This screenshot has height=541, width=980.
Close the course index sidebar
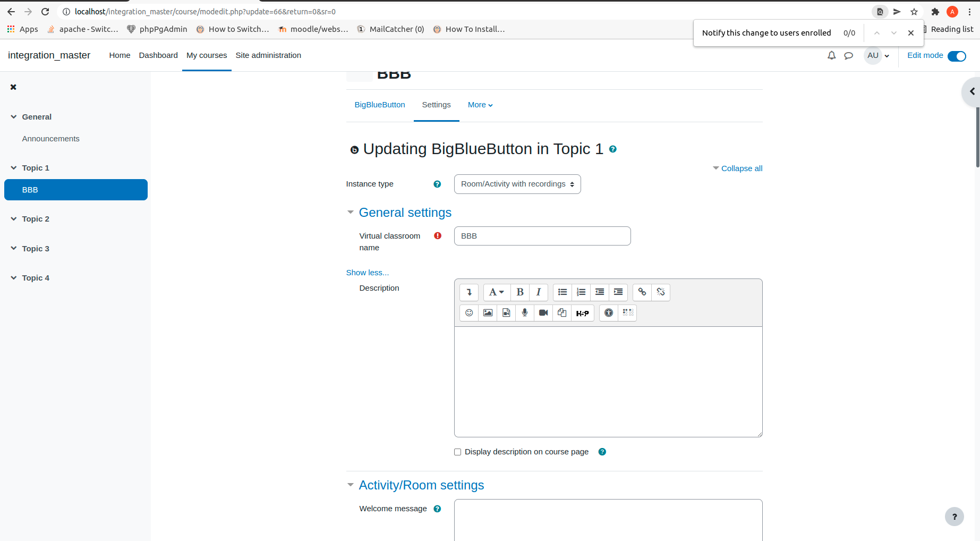coord(13,87)
